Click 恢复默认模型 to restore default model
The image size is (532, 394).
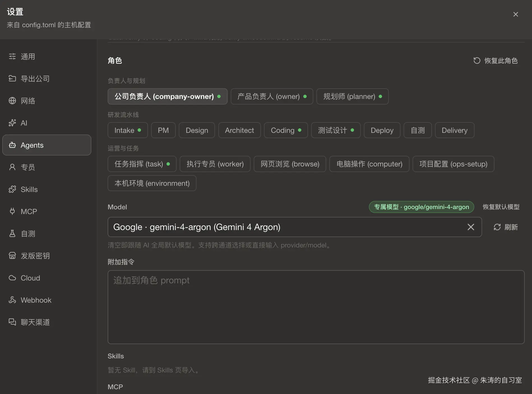(501, 207)
